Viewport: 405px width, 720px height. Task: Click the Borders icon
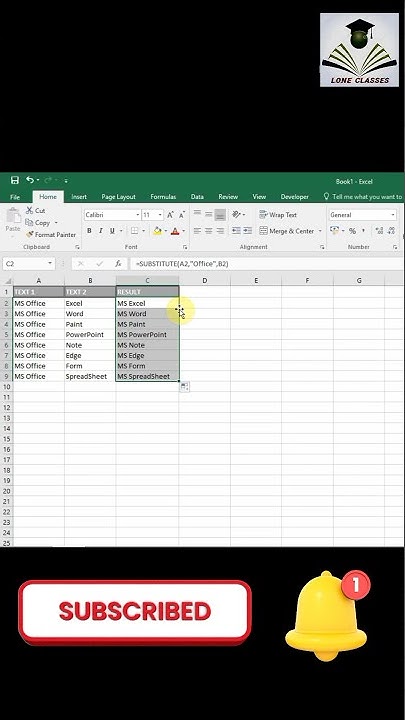click(135, 231)
